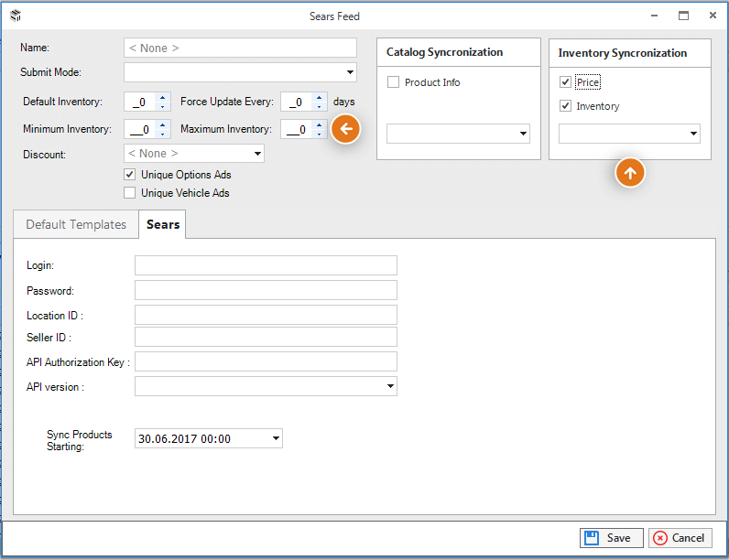729x560 pixels.
Task: Click the Default Inventory number field
Action: click(x=140, y=102)
